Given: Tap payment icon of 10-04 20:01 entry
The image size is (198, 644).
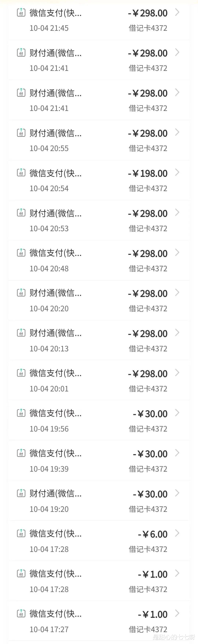Looking at the screenshot, I should [21, 373].
